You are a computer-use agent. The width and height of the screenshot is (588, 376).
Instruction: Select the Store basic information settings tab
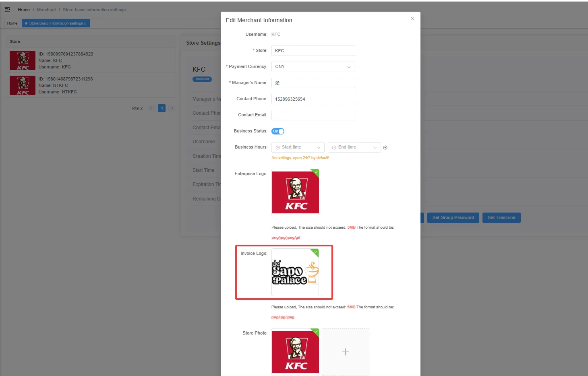coord(56,23)
